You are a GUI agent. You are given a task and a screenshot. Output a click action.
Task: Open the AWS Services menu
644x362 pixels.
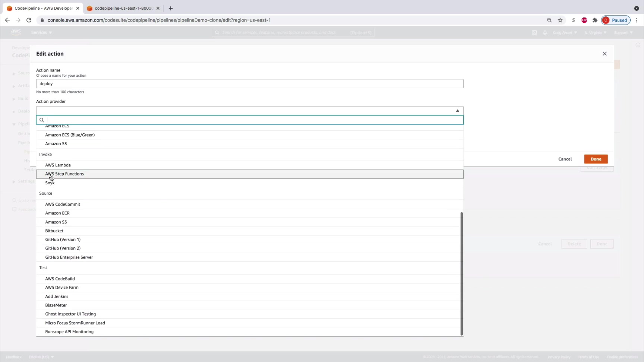point(42,32)
